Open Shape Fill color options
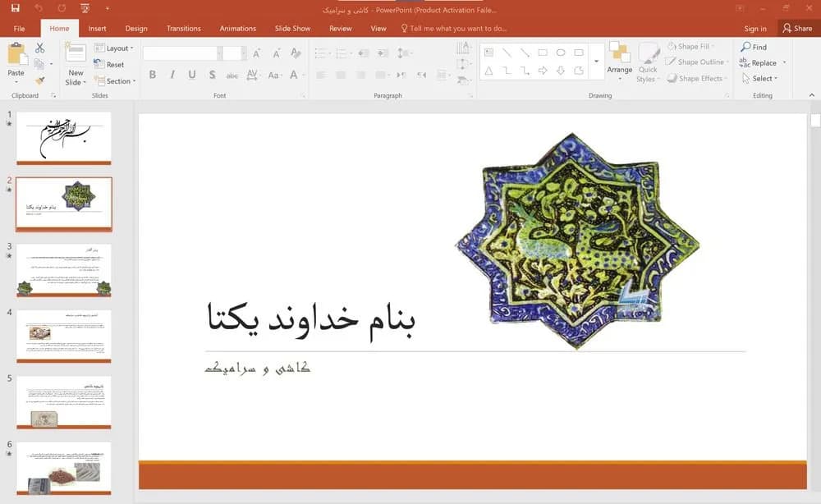This screenshot has width=821, height=504. click(690, 46)
